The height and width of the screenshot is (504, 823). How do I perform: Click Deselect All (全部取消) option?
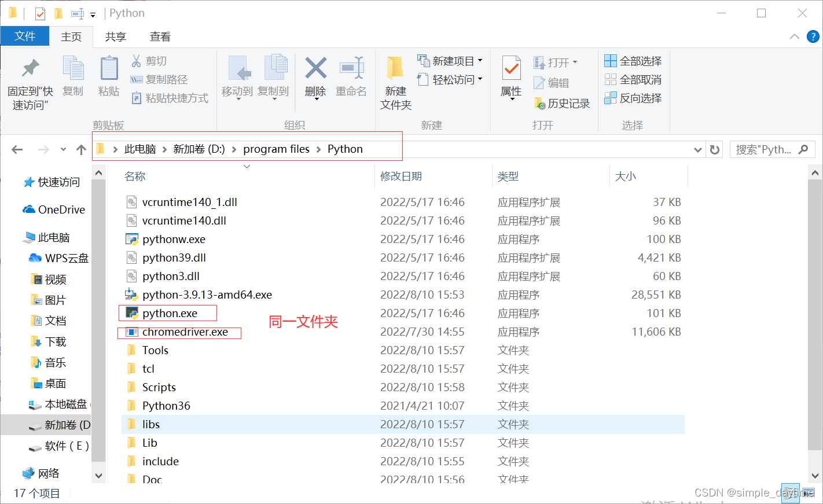pyautogui.click(x=633, y=80)
